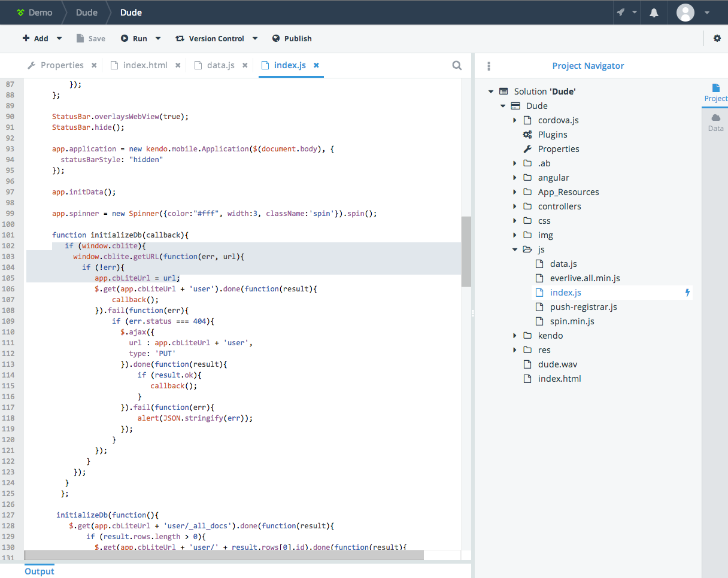Viewport: 728px width, 578px height.
Task: Expand the App_Resources folder
Action: (515, 192)
